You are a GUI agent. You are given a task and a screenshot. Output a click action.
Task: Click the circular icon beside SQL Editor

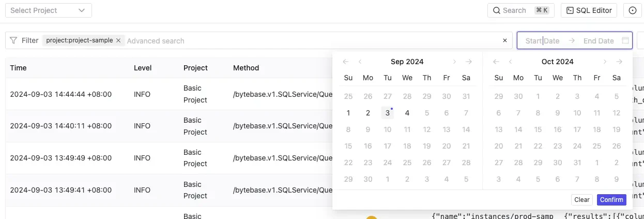point(633,10)
